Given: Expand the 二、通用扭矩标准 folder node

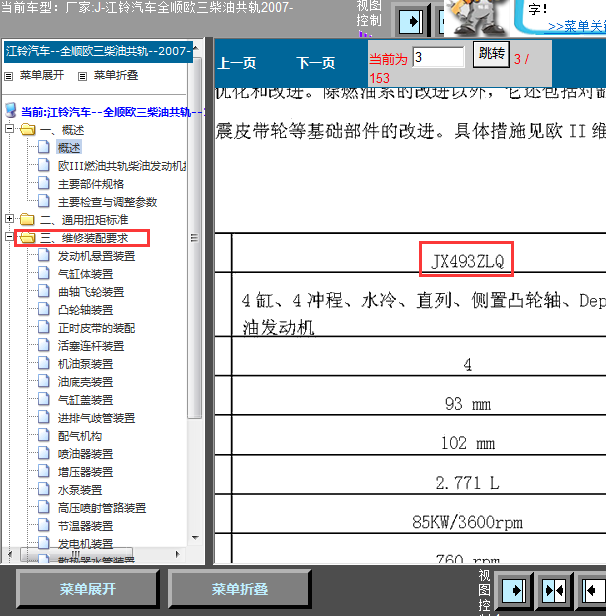Looking at the screenshot, I should [9, 218].
